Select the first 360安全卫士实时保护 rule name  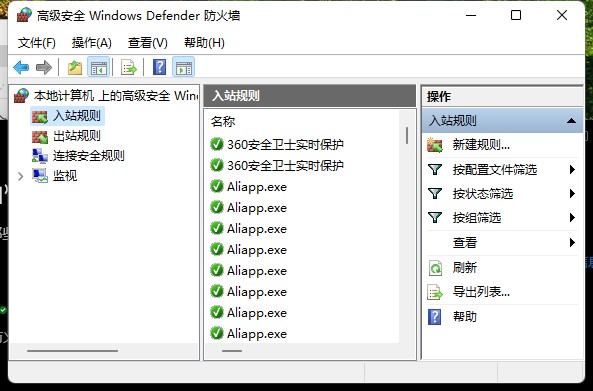pos(285,144)
